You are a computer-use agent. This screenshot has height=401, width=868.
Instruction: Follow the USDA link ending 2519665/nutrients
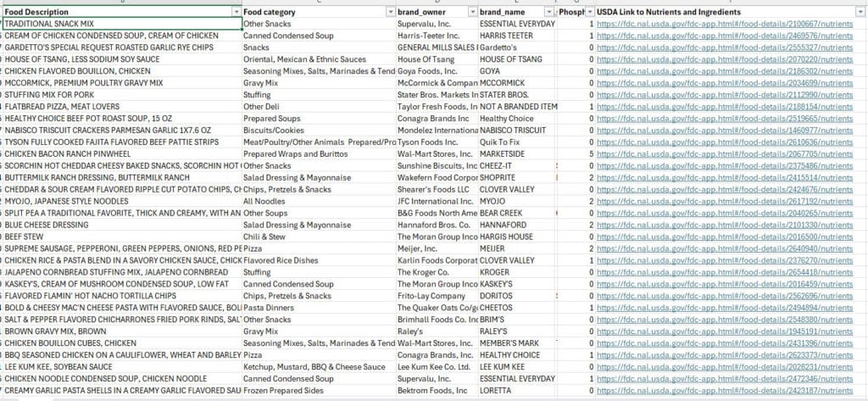[725, 119]
